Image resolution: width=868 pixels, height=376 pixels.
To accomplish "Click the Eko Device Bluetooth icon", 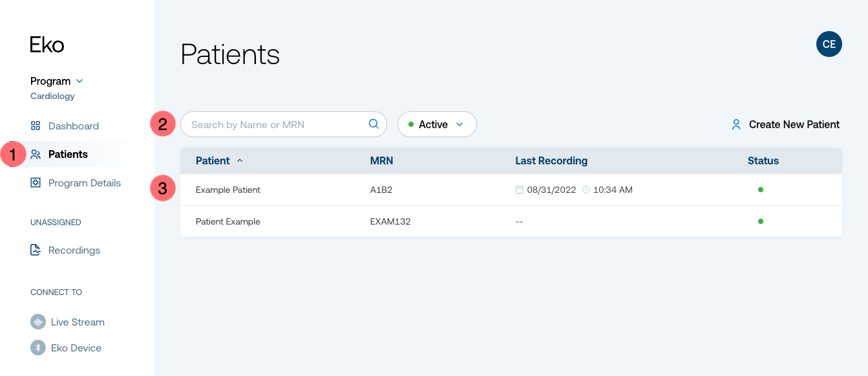I will click(x=38, y=348).
